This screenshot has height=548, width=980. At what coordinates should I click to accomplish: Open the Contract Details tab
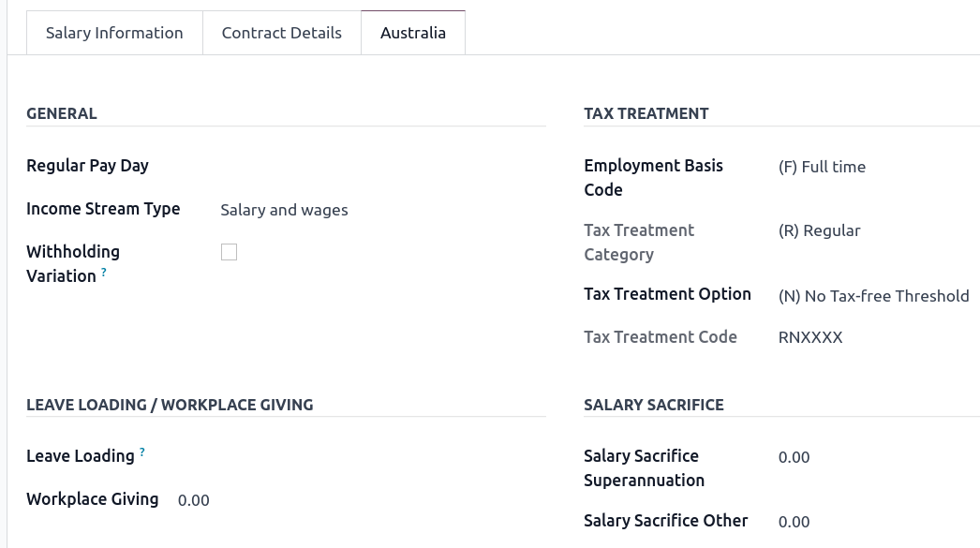click(281, 32)
